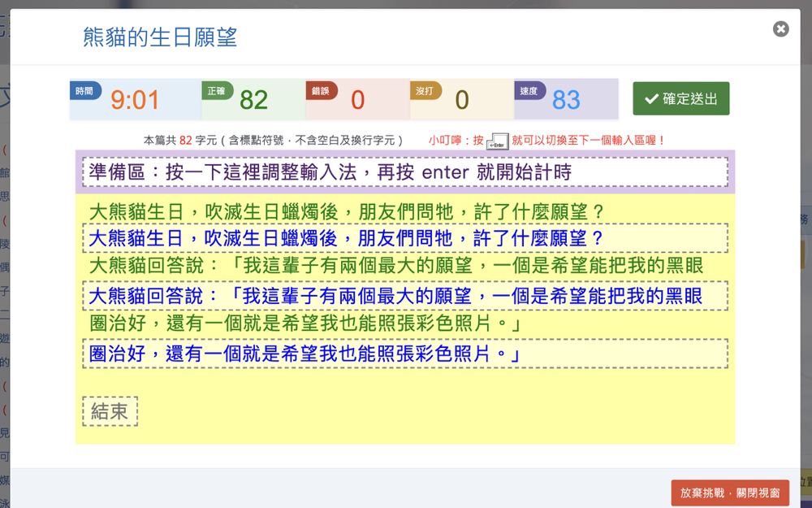Focus the first typing input line 大熊貓生日

[405, 238]
